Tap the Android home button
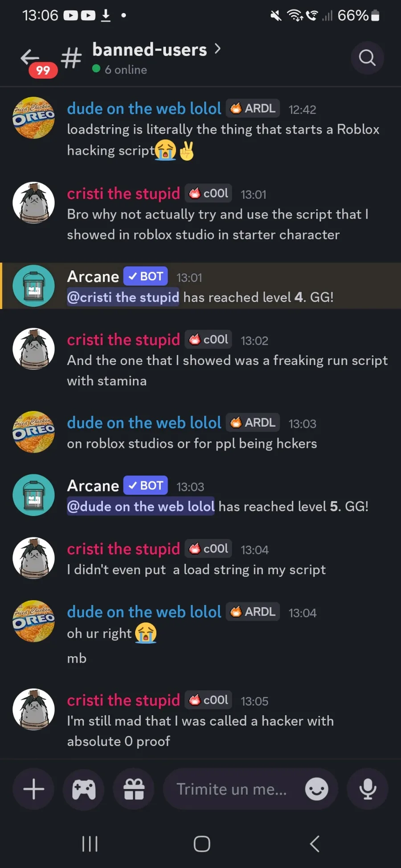401x868 pixels. coord(202,844)
